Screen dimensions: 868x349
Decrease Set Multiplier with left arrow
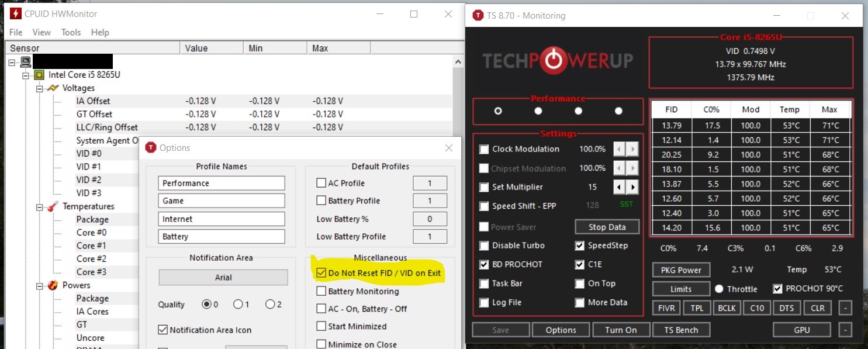619,187
